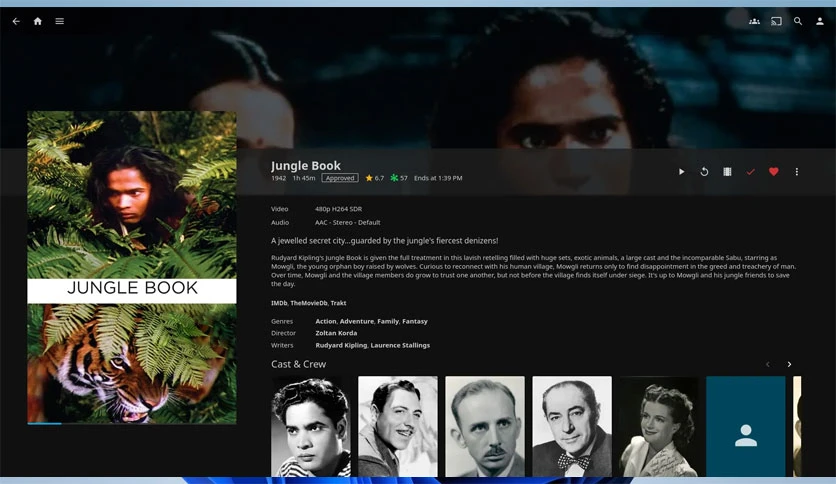
Task: Open second cast member smiling portrait
Action: pyautogui.click(x=398, y=426)
